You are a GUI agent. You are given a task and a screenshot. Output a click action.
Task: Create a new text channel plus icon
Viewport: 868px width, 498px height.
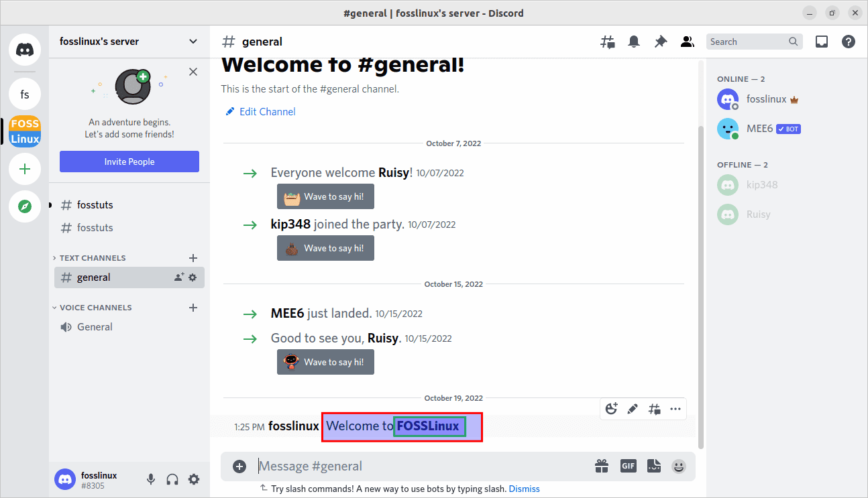[x=193, y=258]
